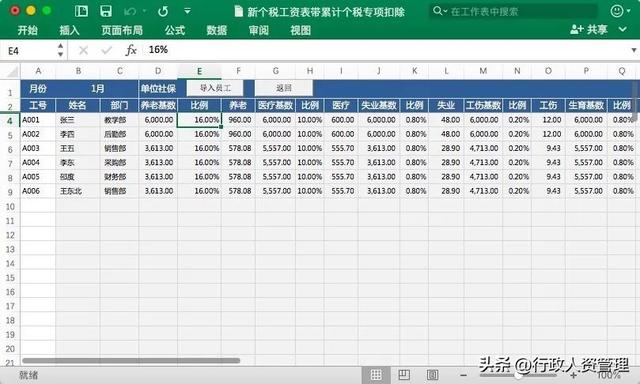
Task: Expand the formula bar with right arrow
Action: (634, 50)
